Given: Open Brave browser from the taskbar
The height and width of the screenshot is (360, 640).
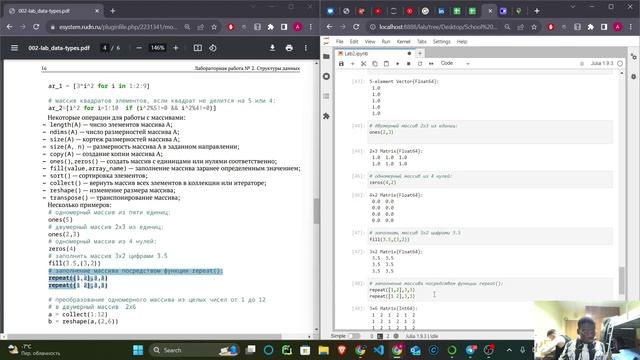Looking at the screenshot, I should click(342, 350).
